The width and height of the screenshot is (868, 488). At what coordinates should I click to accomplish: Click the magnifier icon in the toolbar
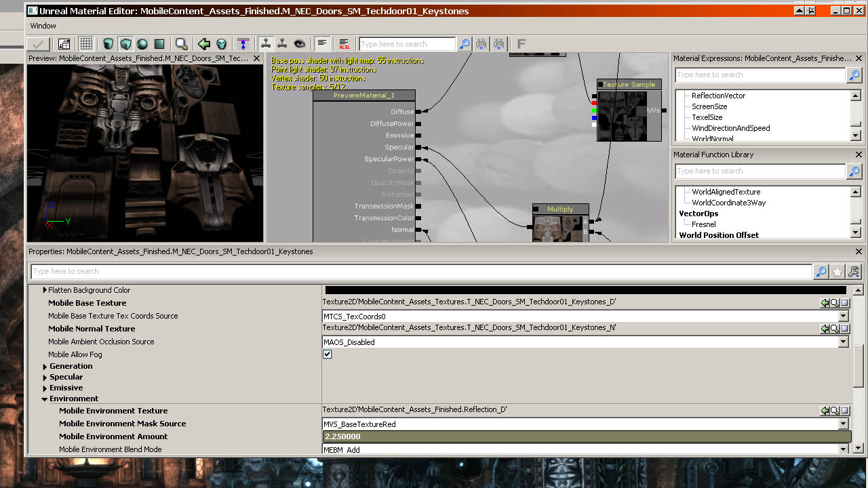pyautogui.click(x=181, y=44)
